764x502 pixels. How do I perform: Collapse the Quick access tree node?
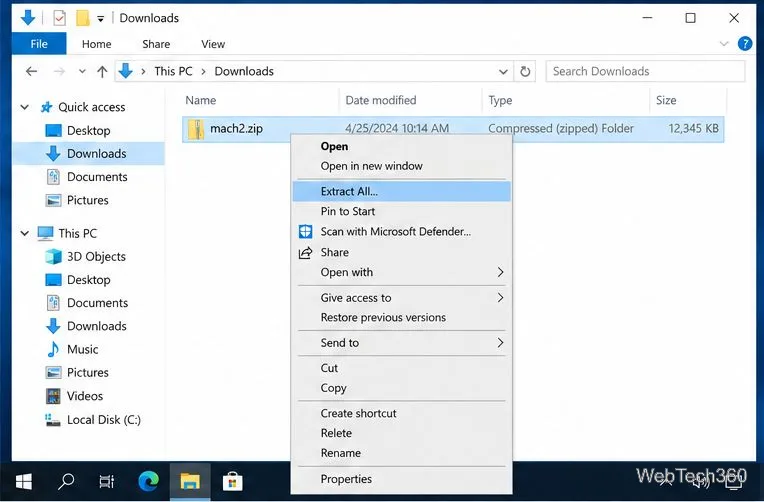pyautogui.click(x=24, y=107)
